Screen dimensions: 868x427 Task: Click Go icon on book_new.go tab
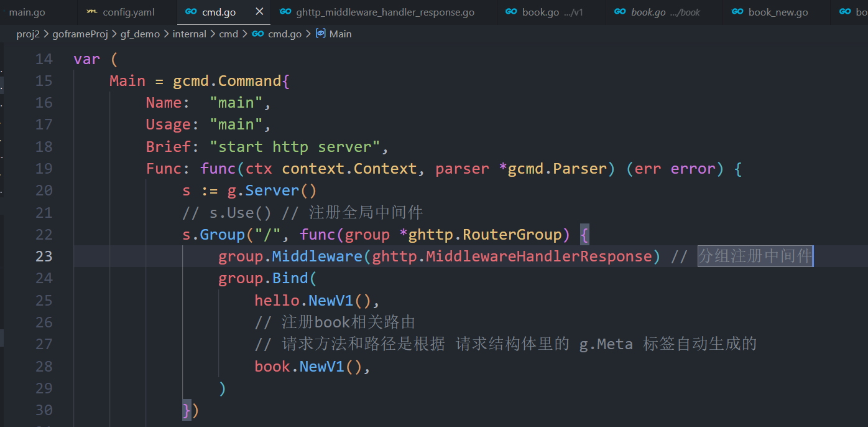pos(737,12)
